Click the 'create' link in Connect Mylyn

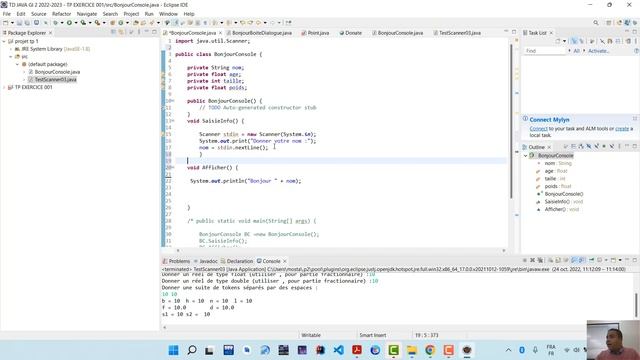622,129
